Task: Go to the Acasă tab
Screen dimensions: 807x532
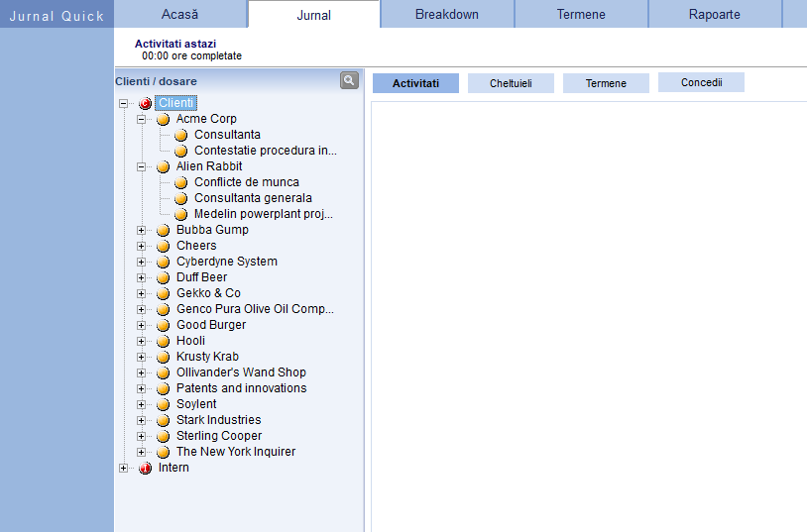Action: [x=179, y=14]
